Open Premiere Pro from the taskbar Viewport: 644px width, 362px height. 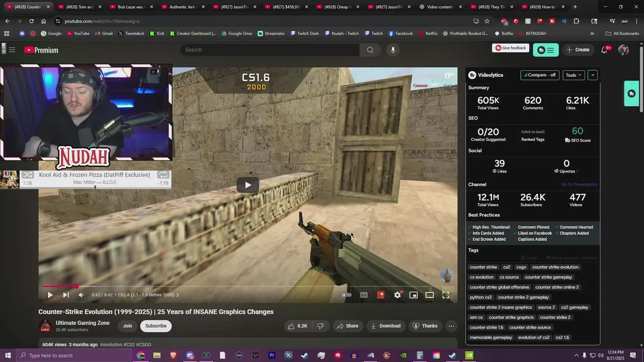[x=272, y=355]
